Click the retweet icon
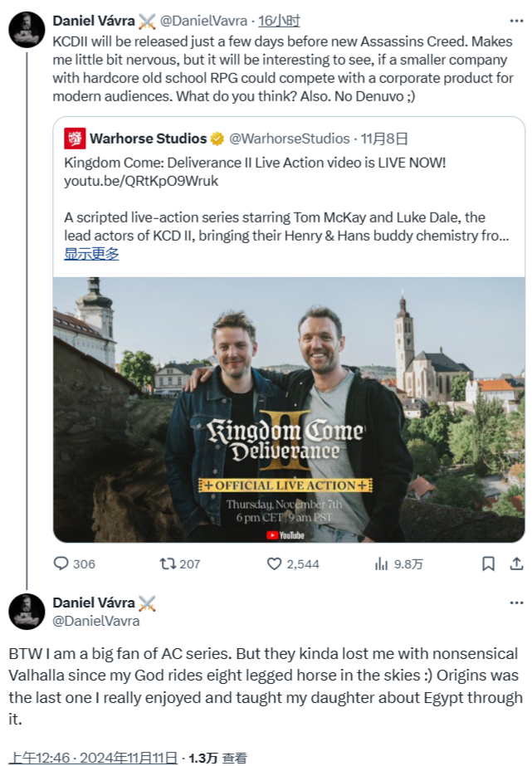The height and width of the screenshot is (766, 532). click(168, 564)
